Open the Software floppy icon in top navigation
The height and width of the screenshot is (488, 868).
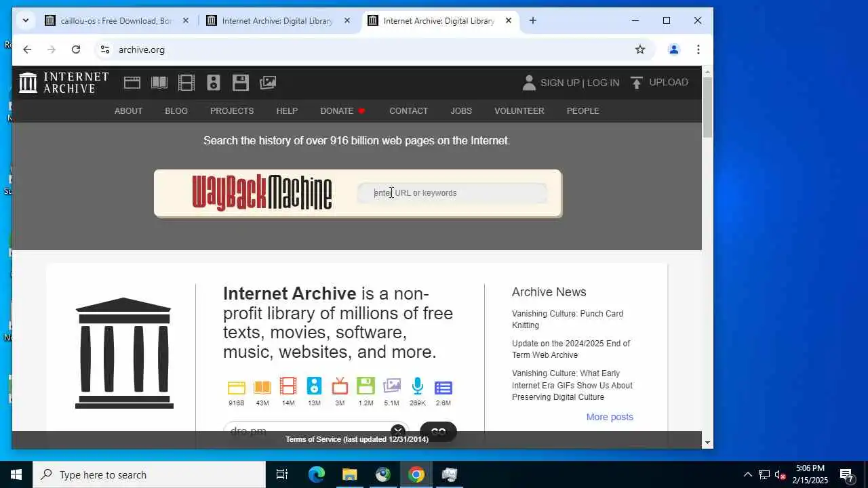pyautogui.click(x=241, y=83)
